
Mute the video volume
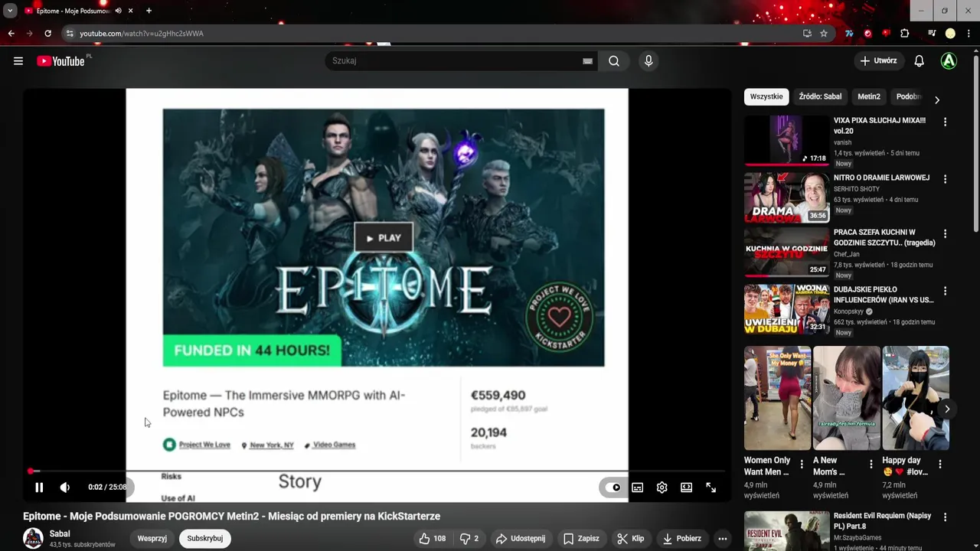click(65, 487)
